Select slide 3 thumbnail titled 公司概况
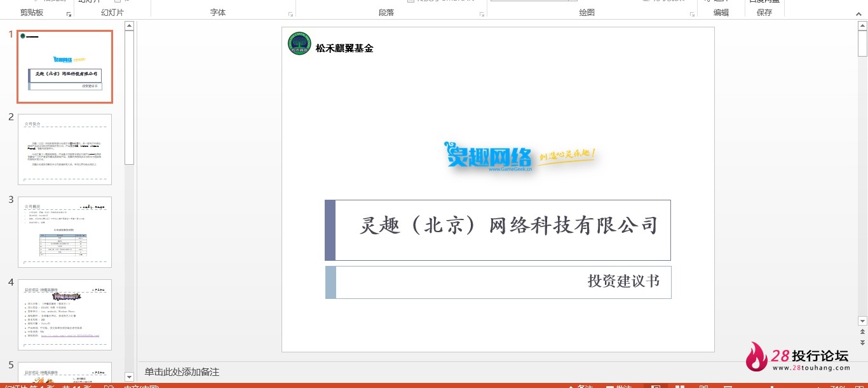 (x=65, y=232)
